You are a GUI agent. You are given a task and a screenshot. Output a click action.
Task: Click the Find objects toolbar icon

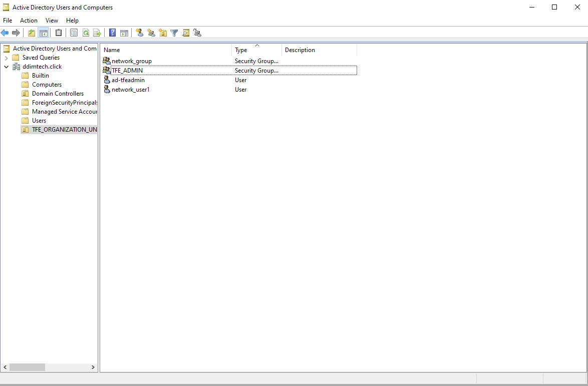[x=186, y=33]
